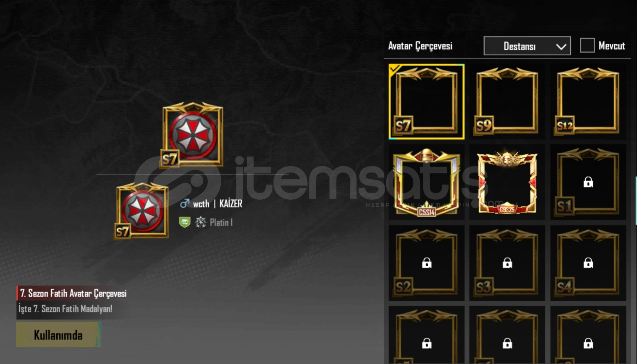Select the locked S1 avatar frame
Viewport: 637px width, 364px height.
click(588, 182)
